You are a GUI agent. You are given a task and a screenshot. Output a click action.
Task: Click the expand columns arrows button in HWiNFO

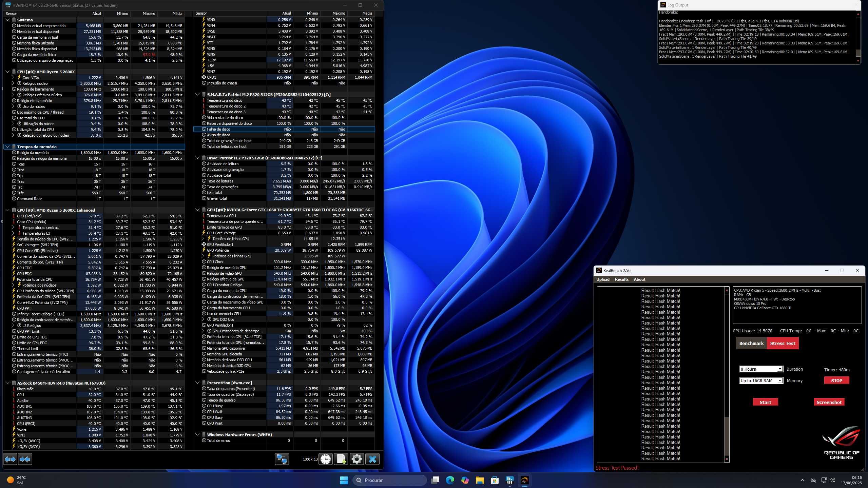click(10, 459)
